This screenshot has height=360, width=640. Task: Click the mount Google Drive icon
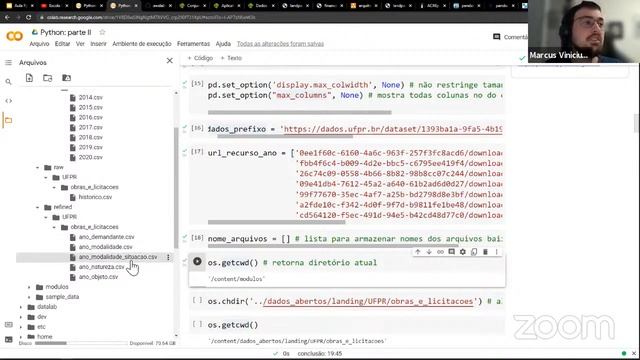pyautogui.click(x=66, y=78)
